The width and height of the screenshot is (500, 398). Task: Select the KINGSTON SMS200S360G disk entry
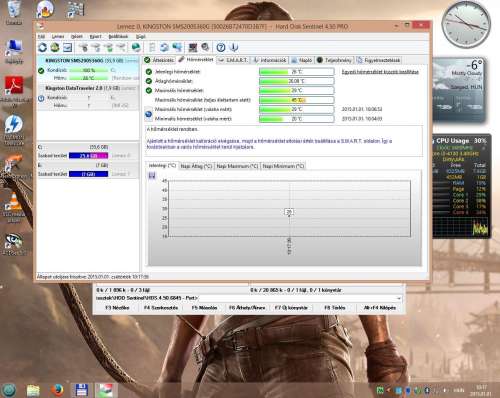tap(88, 69)
